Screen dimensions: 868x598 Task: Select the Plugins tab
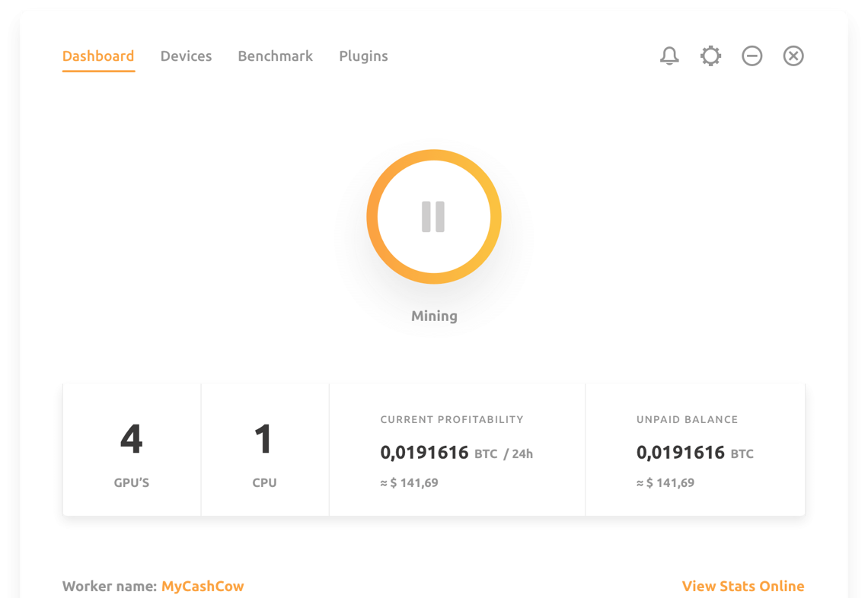(x=363, y=56)
